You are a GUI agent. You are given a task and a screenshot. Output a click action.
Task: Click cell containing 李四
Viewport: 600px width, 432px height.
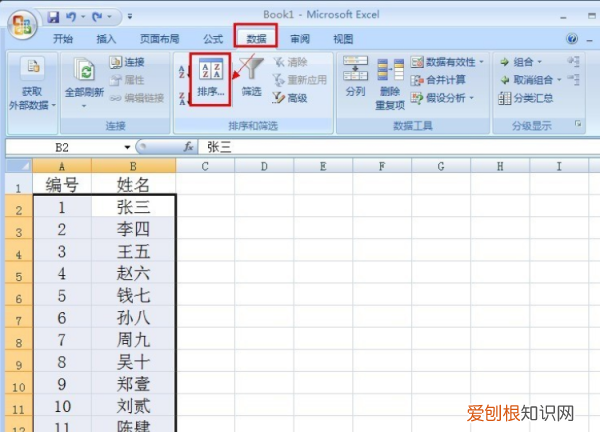[133, 228]
